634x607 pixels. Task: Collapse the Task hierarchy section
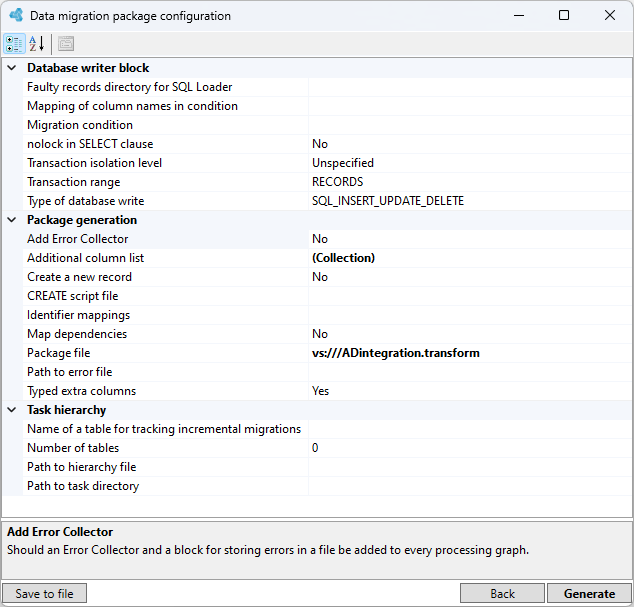click(x=12, y=410)
